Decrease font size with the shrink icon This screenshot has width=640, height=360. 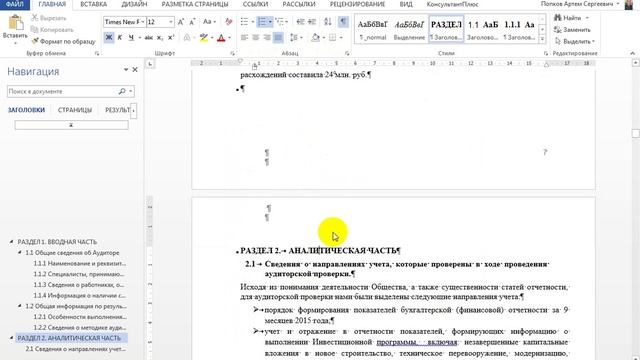[x=192, y=22]
